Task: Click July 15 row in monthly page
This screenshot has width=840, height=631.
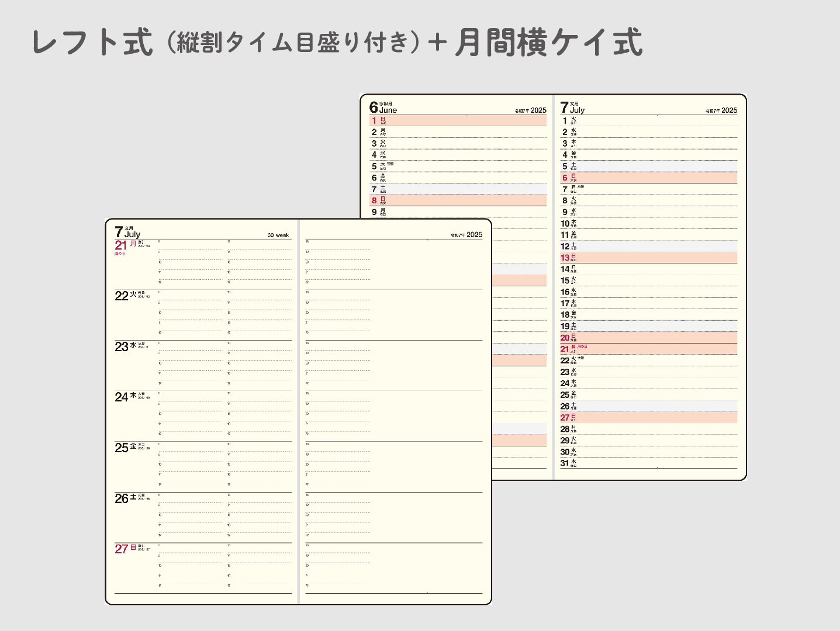Action: 648,280
